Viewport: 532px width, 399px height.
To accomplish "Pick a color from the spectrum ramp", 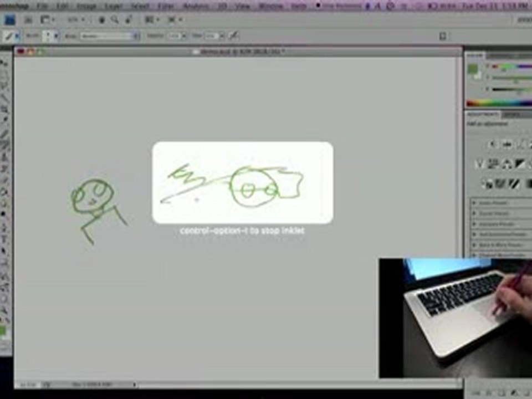I will click(x=499, y=103).
